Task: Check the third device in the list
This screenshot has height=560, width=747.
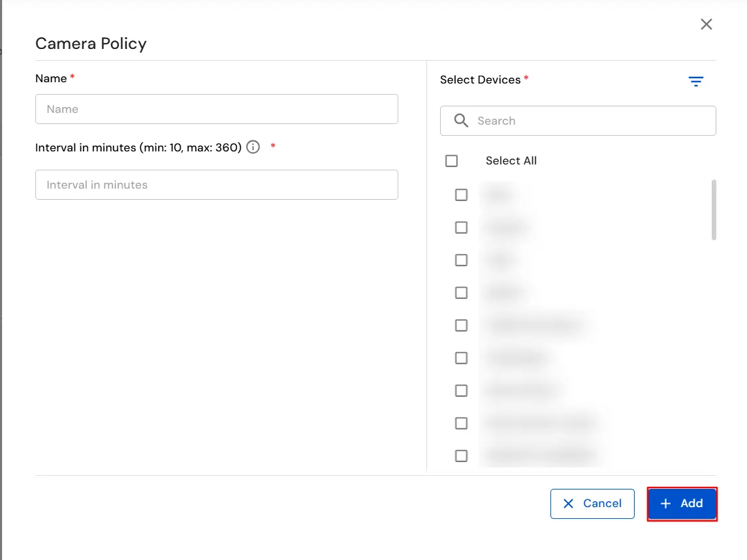Action: (x=461, y=260)
